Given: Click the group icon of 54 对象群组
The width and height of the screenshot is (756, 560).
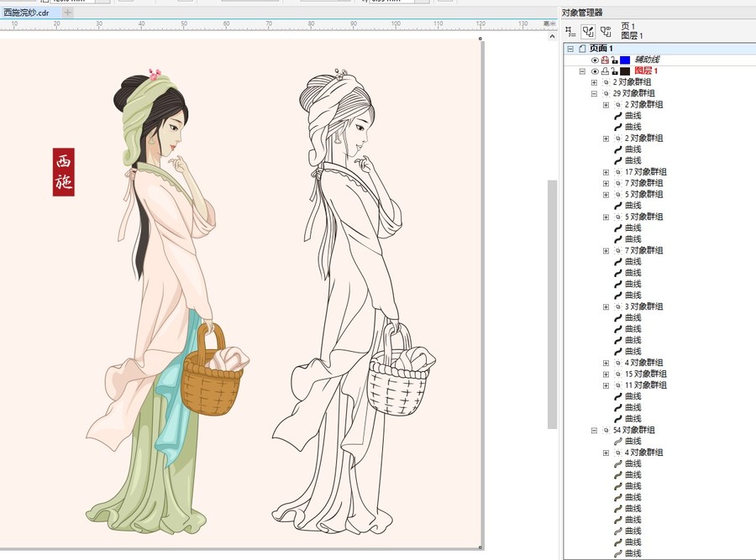Looking at the screenshot, I should coord(606,431).
